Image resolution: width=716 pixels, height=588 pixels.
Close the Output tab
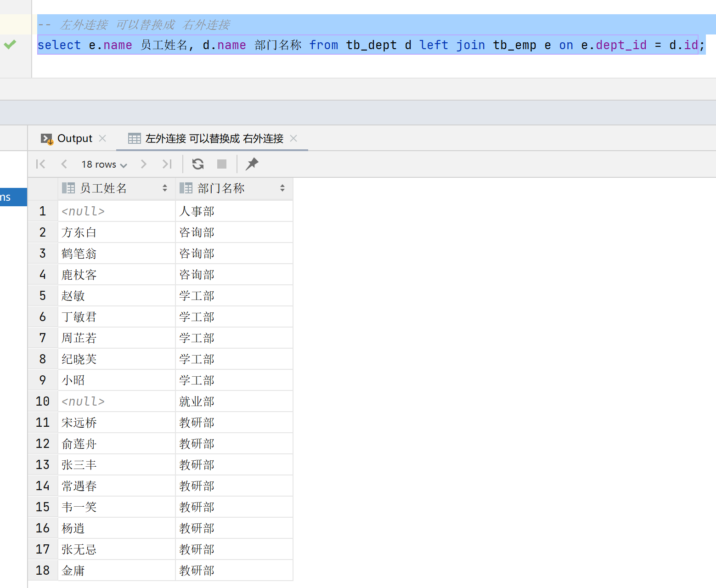tap(103, 138)
